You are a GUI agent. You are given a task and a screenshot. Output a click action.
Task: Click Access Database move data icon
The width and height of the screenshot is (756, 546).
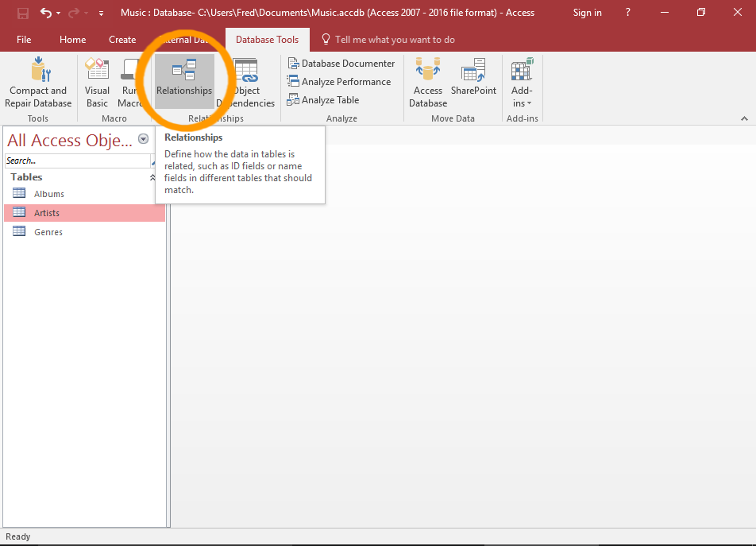click(x=428, y=68)
